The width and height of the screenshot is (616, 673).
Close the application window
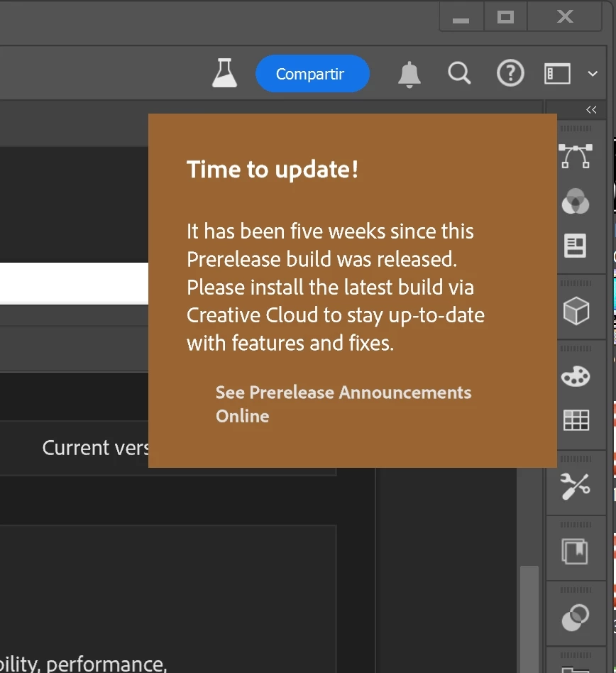(x=565, y=17)
